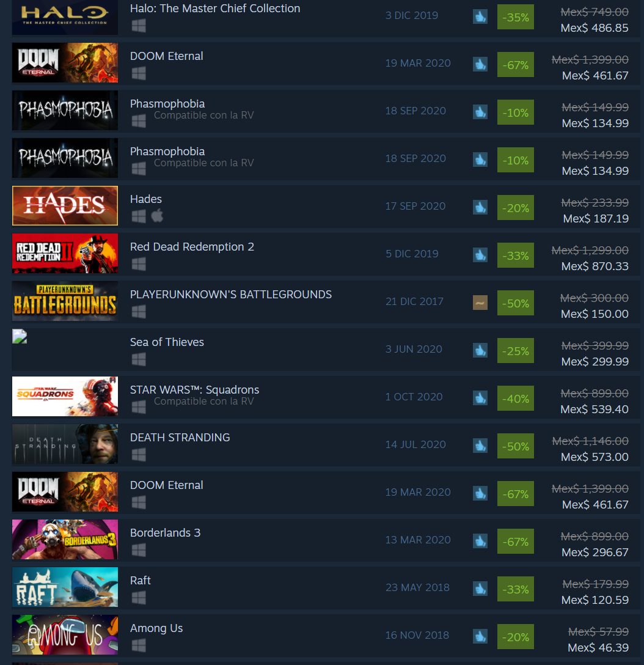Click the Windows icon under DEATH STRANDING
644x665 pixels.
(139, 455)
